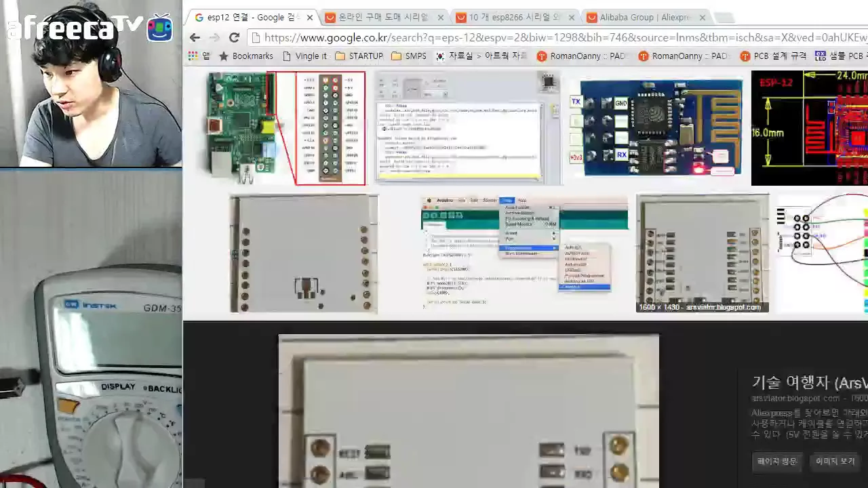
Task: Focus the address bar with google.co.kr URL
Action: [557, 37]
